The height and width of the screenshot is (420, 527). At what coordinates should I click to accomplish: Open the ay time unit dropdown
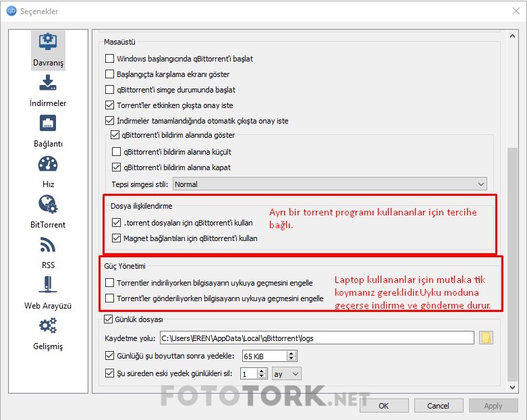pos(286,373)
